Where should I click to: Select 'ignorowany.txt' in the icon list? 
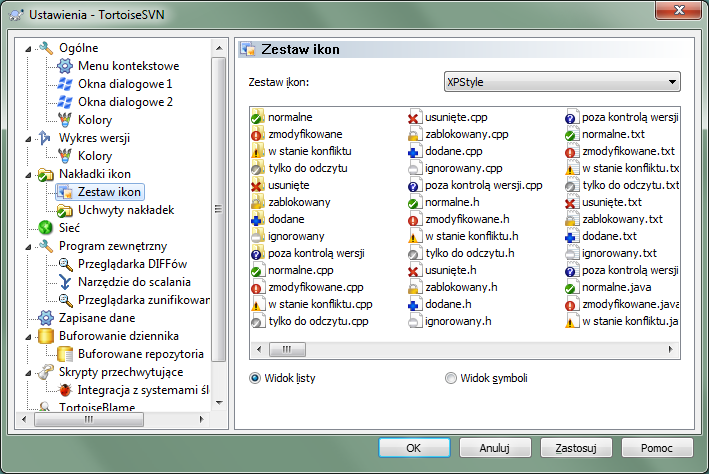point(619,253)
